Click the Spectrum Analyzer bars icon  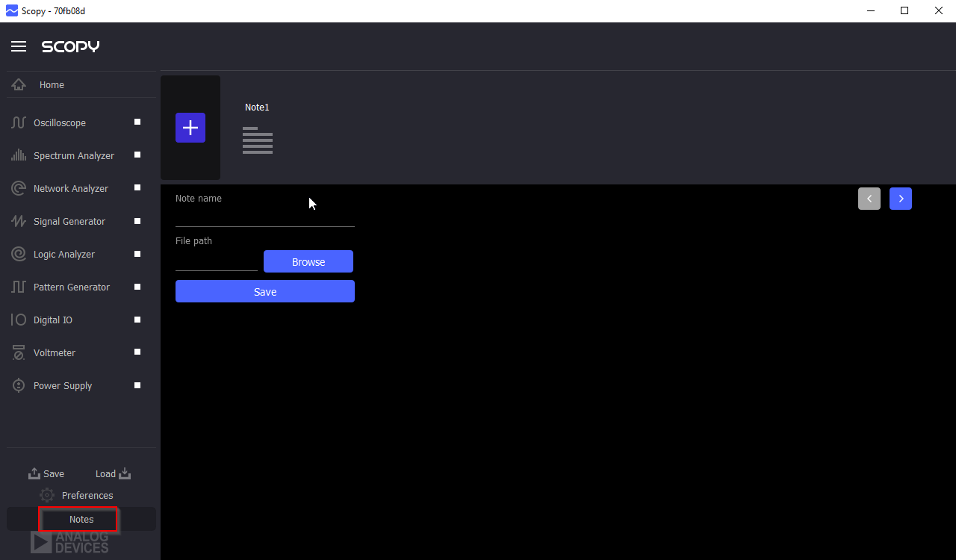tap(19, 155)
